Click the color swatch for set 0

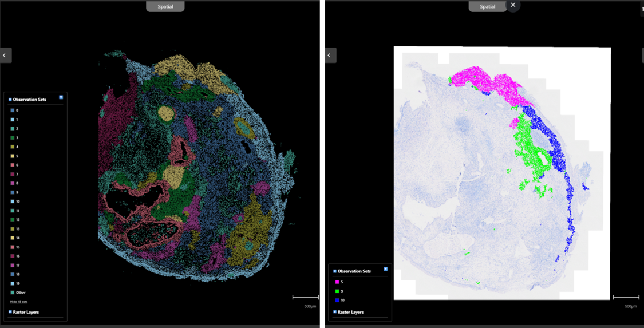pyautogui.click(x=13, y=110)
